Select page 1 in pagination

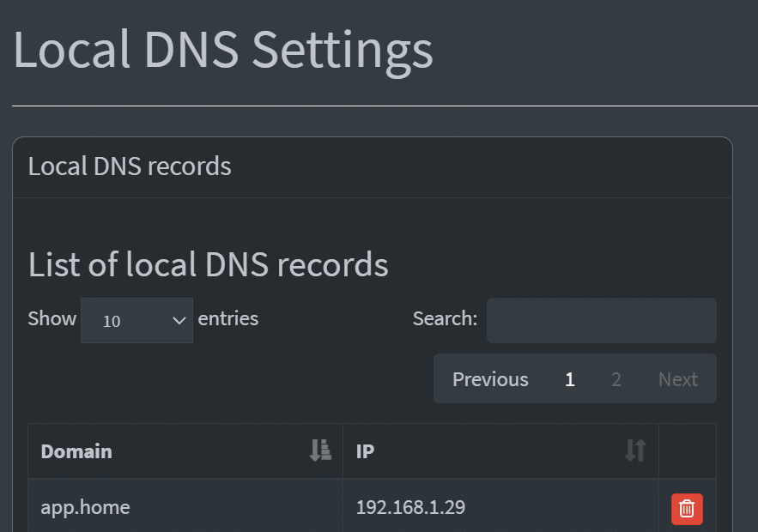coord(570,379)
